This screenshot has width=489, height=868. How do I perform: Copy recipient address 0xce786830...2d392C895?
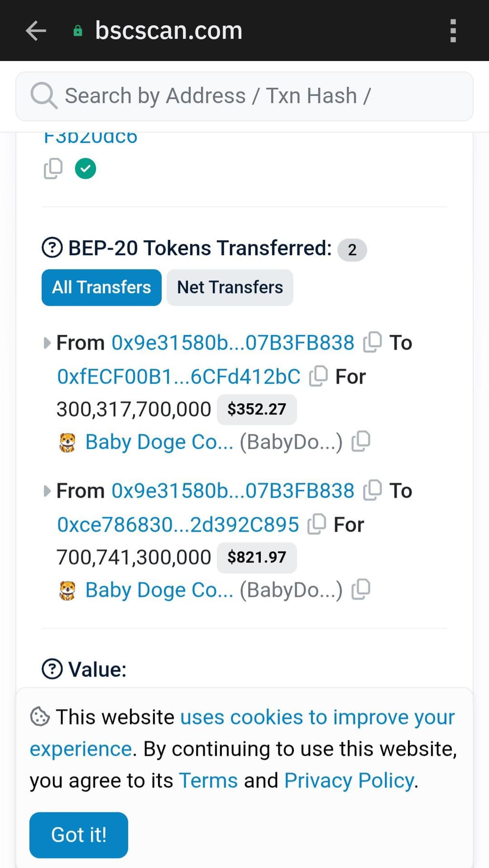click(317, 524)
